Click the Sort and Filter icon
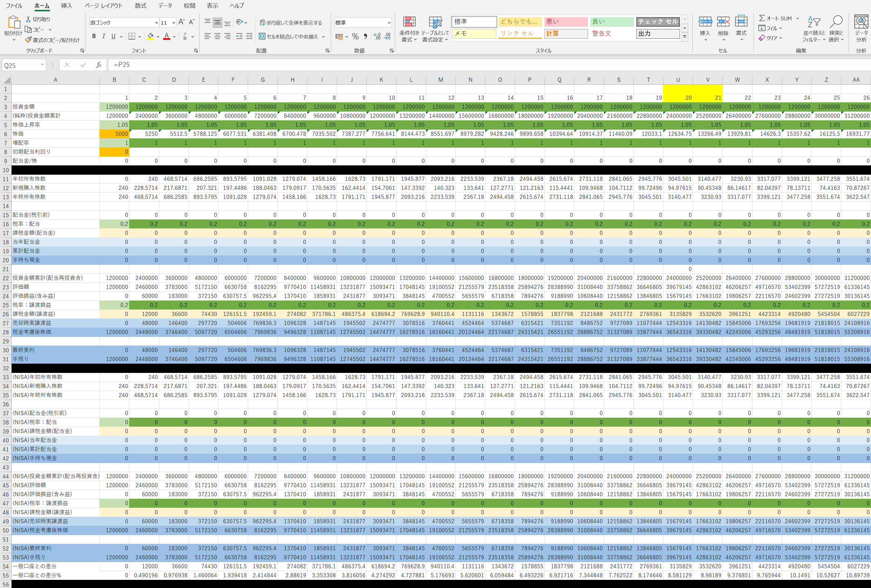 (814, 22)
